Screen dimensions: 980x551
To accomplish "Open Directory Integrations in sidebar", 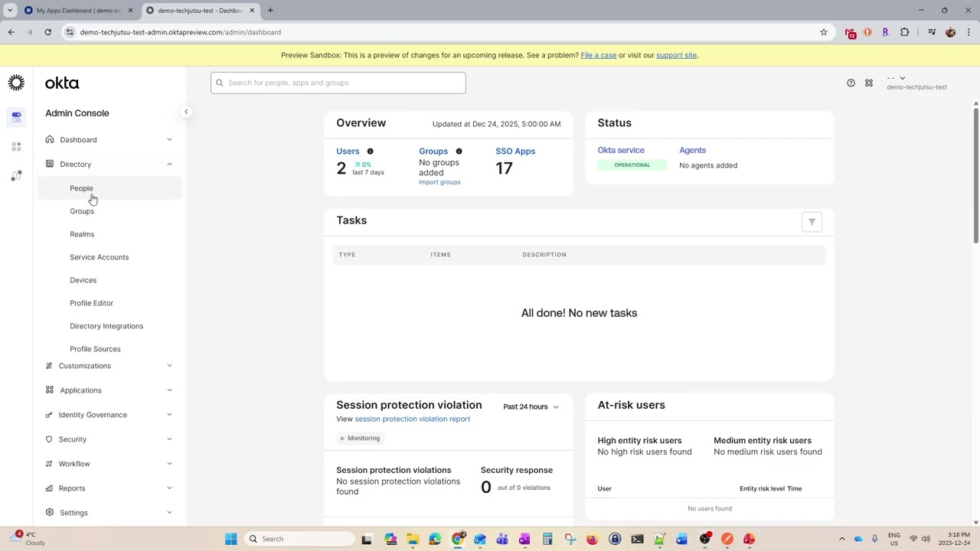I will click(x=106, y=326).
